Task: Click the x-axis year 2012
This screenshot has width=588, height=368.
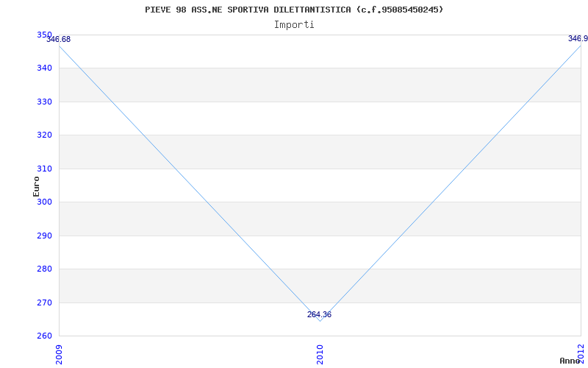Action: pos(581,354)
